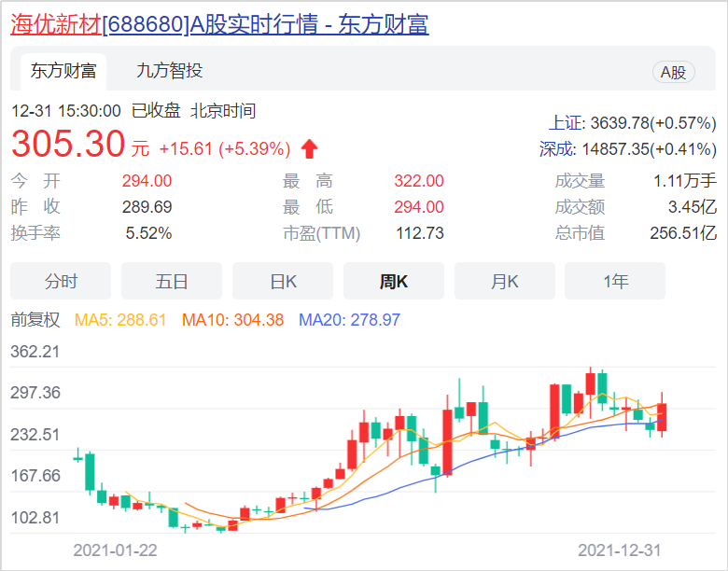This screenshot has height=571, width=728.
Task: Click the 昨收 value 289.69
Action: [147, 206]
